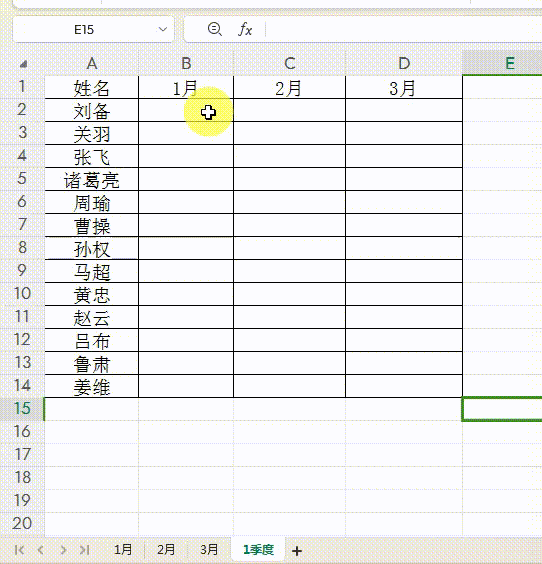Select column E header
The height and width of the screenshot is (564, 542).
click(502, 63)
